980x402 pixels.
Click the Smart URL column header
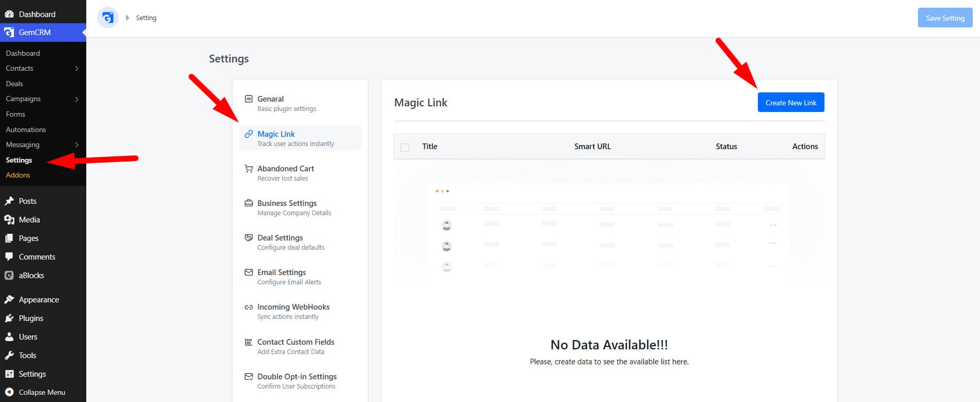pos(593,147)
